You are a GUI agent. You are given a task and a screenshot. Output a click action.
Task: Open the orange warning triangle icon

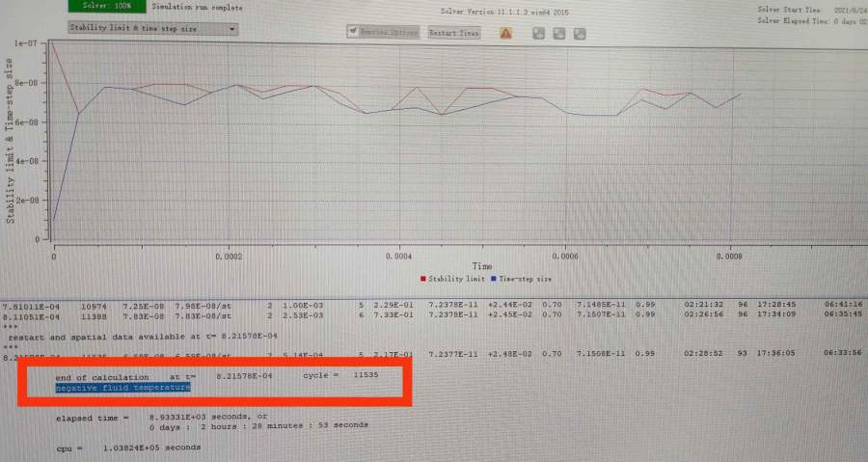(505, 33)
